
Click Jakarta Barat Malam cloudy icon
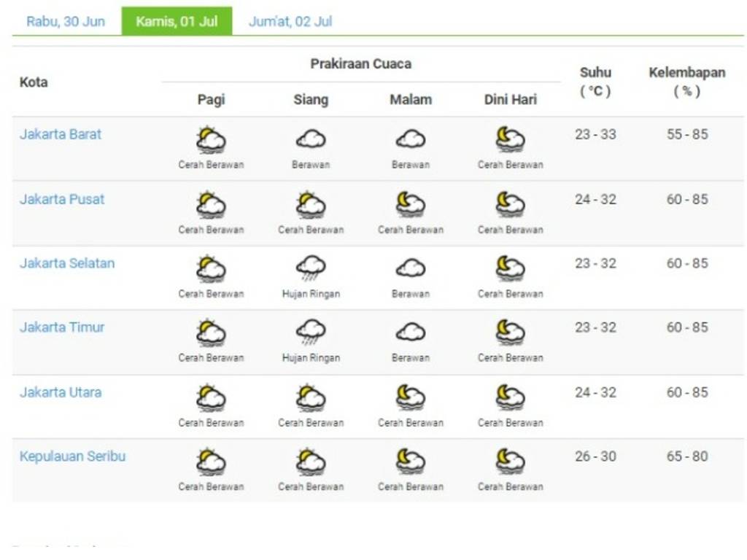411,139
